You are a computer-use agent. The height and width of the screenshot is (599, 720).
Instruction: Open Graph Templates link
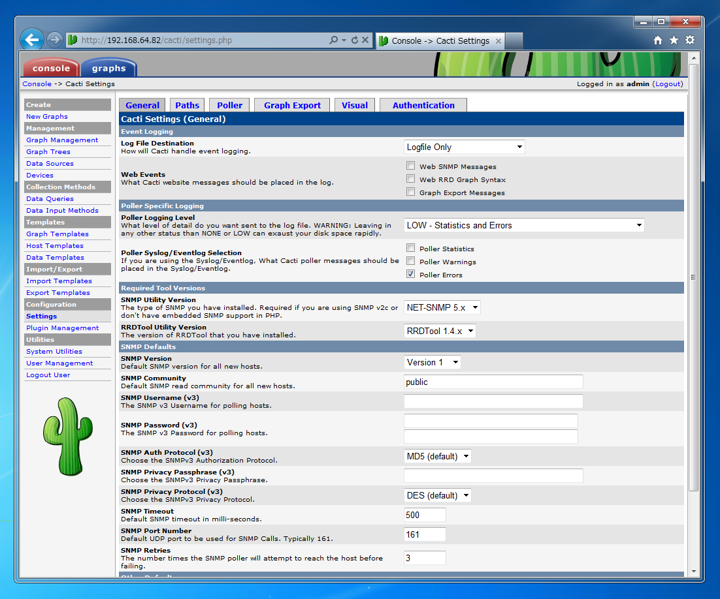point(57,233)
